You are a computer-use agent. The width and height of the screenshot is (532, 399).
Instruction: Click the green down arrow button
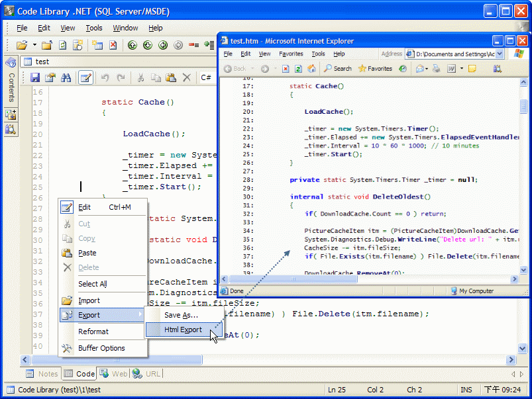[x=148, y=45]
